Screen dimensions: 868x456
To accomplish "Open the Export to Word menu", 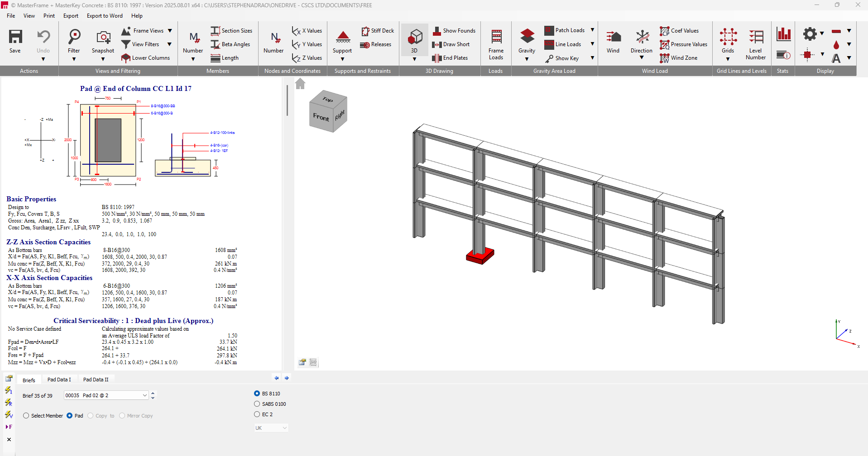I will 105,16.
